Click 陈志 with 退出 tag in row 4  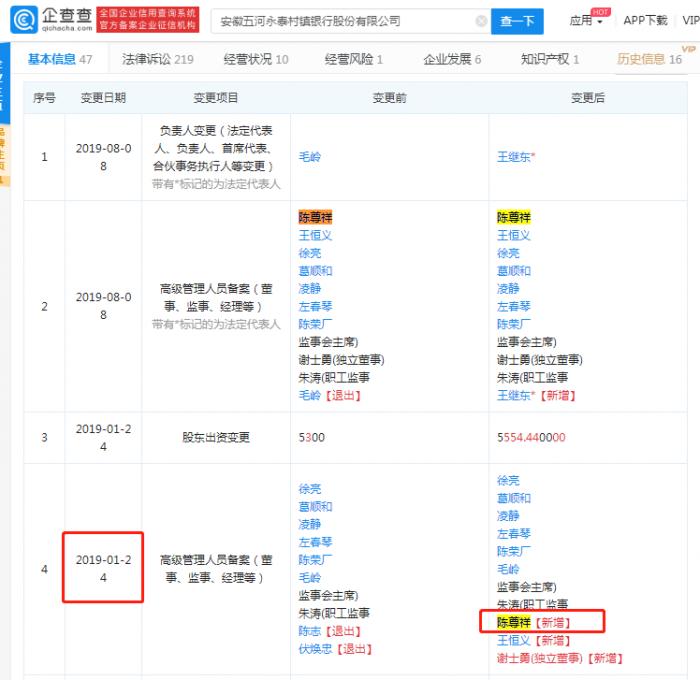310,631
